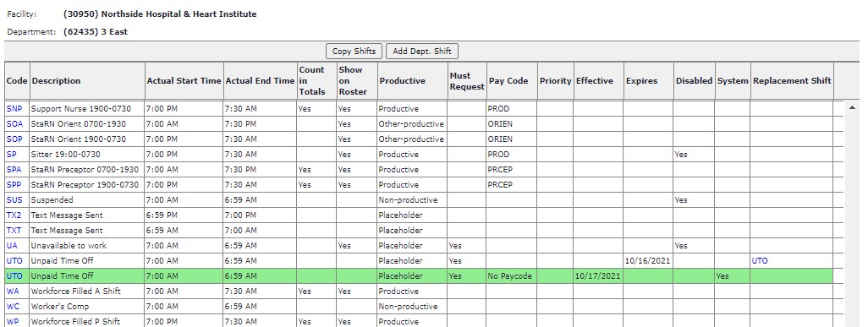Viewport: 868px width, 327px height.
Task: Open the WA shift code link
Action: [13, 291]
